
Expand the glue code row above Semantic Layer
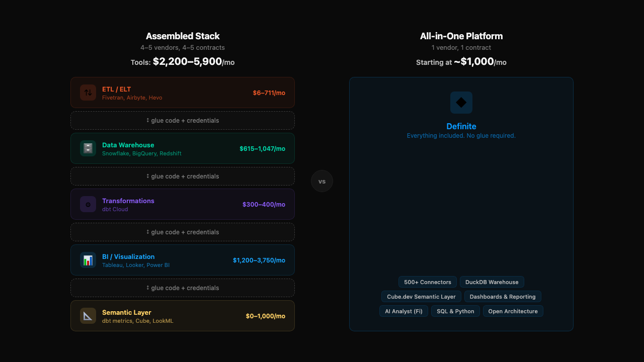183,288
